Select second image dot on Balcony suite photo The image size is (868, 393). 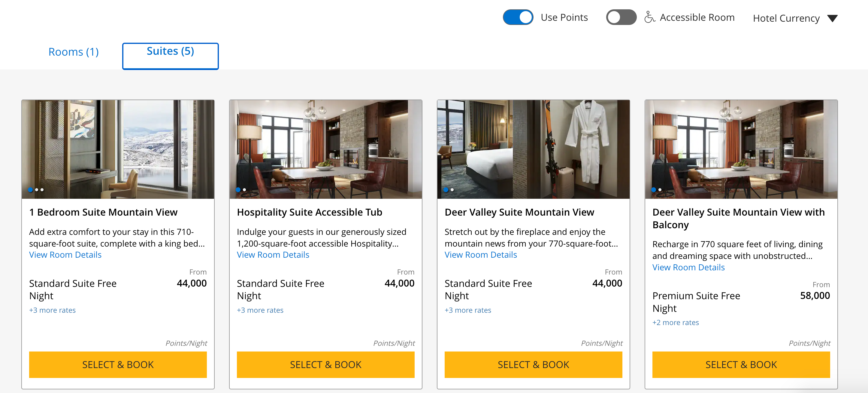point(660,190)
